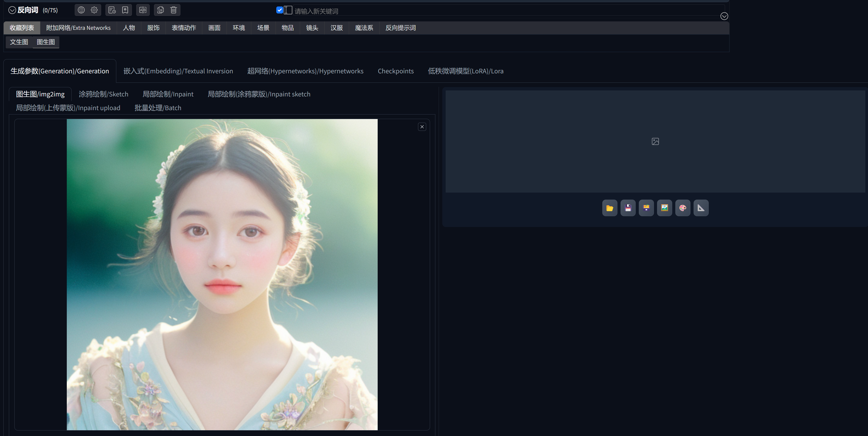Switch to the Checkpoints tab
This screenshot has height=436, width=868.
coord(396,71)
